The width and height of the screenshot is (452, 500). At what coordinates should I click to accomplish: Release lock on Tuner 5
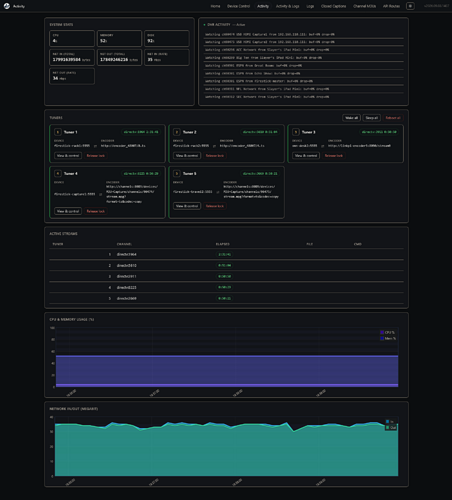[x=215, y=206]
